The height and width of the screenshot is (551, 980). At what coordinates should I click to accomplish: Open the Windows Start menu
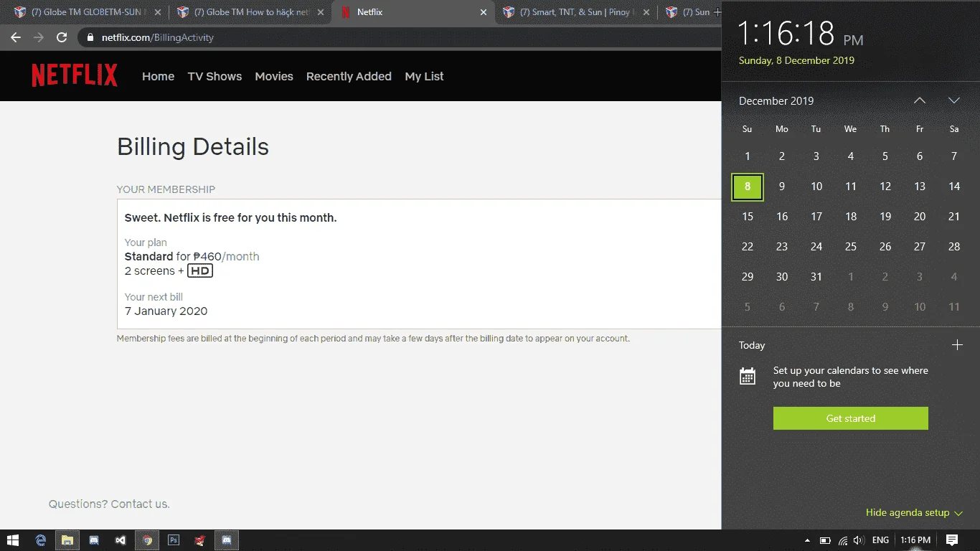[x=12, y=540]
